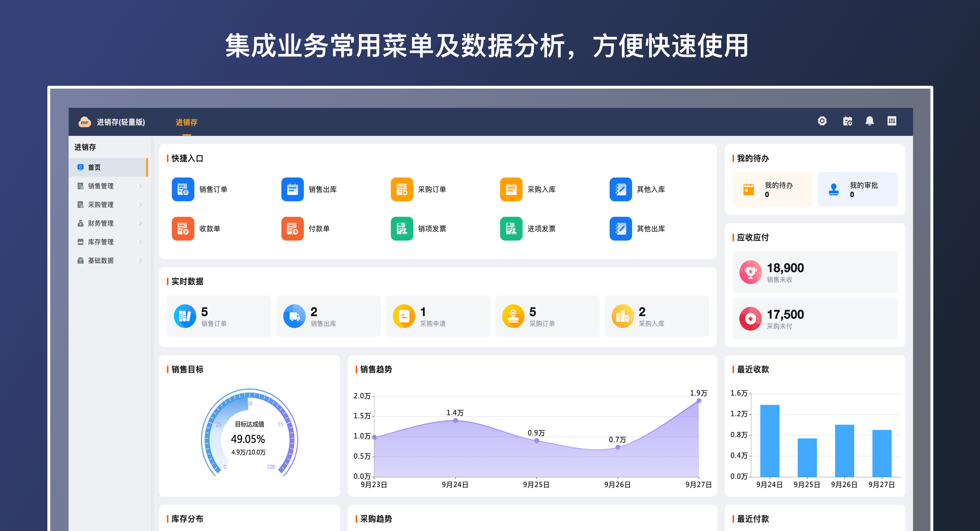Select the 销项发票 icon
This screenshot has width=980, height=531.
[x=402, y=229]
